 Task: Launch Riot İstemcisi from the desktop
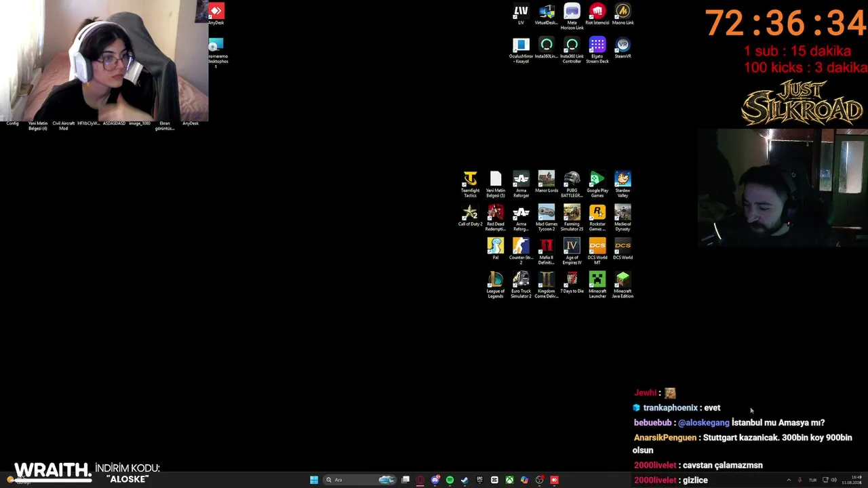tap(597, 14)
